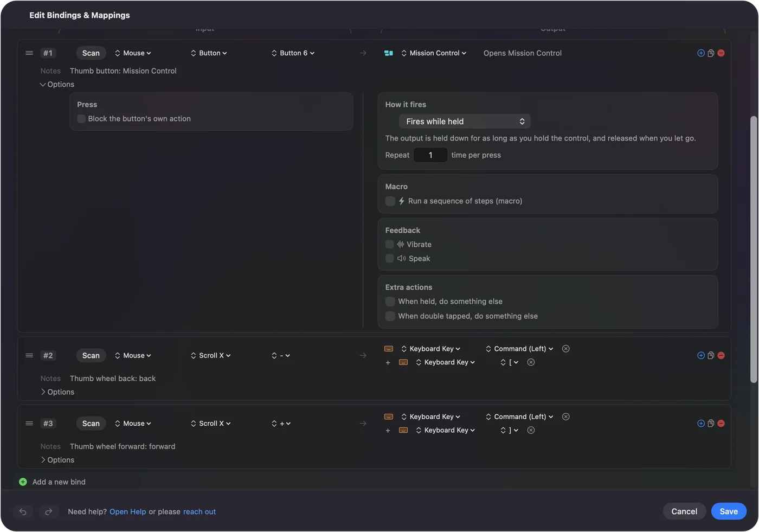The height and width of the screenshot is (532, 759).
Task: Turn on Speak feedback
Action: pos(389,259)
